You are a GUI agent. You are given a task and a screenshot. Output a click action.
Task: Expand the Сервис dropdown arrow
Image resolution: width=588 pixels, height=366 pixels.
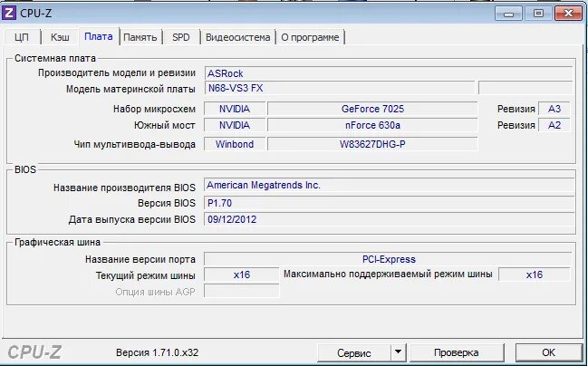(x=399, y=353)
